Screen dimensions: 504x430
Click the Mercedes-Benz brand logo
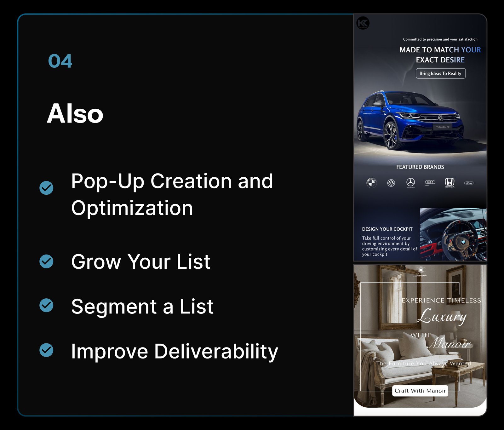tap(410, 183)
